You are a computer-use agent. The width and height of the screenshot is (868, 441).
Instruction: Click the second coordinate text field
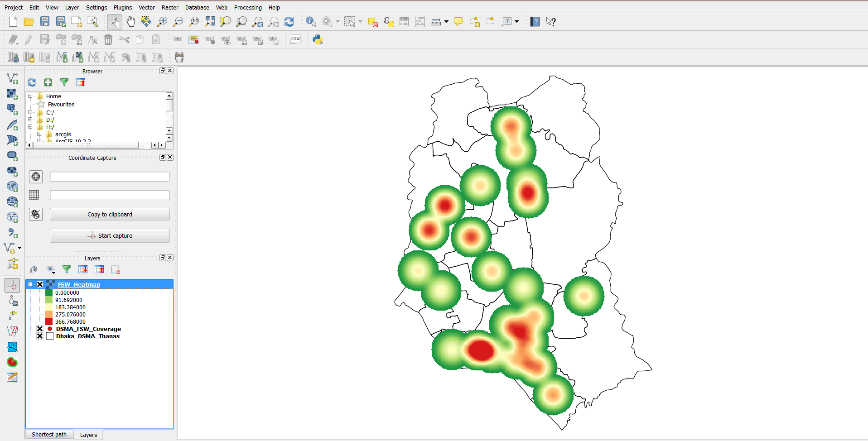(110, 195)
